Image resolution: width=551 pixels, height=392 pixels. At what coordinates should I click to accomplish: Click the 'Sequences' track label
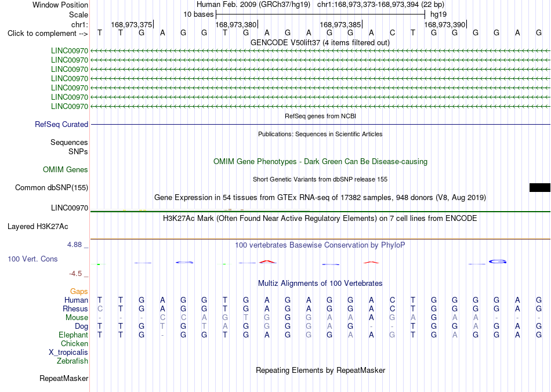(69, 142)
